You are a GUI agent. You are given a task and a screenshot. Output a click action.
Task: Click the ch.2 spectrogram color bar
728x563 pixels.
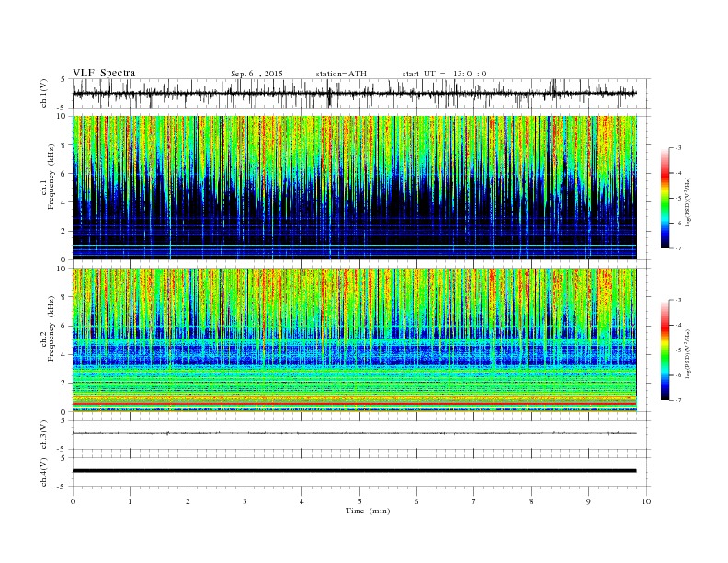click(665, 350)
